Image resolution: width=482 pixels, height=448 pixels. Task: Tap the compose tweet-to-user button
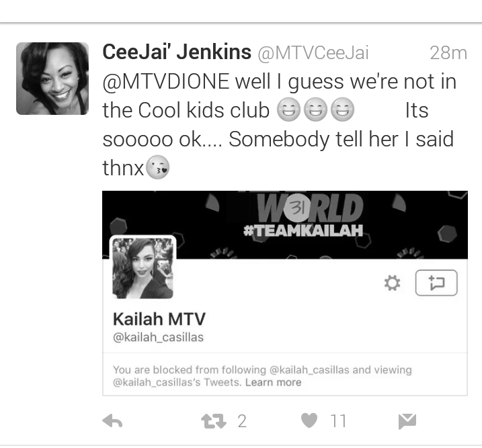click(436, 283)
